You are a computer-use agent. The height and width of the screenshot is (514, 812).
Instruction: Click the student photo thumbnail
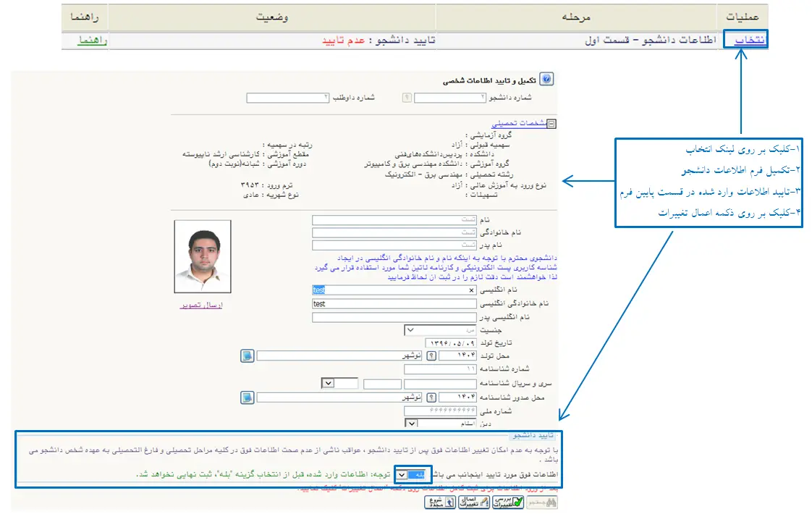pos(203,258)
